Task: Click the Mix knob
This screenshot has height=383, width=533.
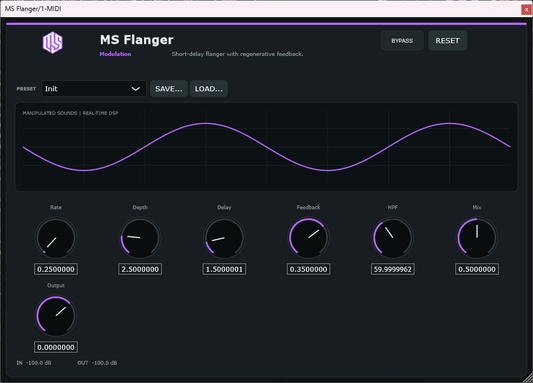Action: [x=477, y=238]
